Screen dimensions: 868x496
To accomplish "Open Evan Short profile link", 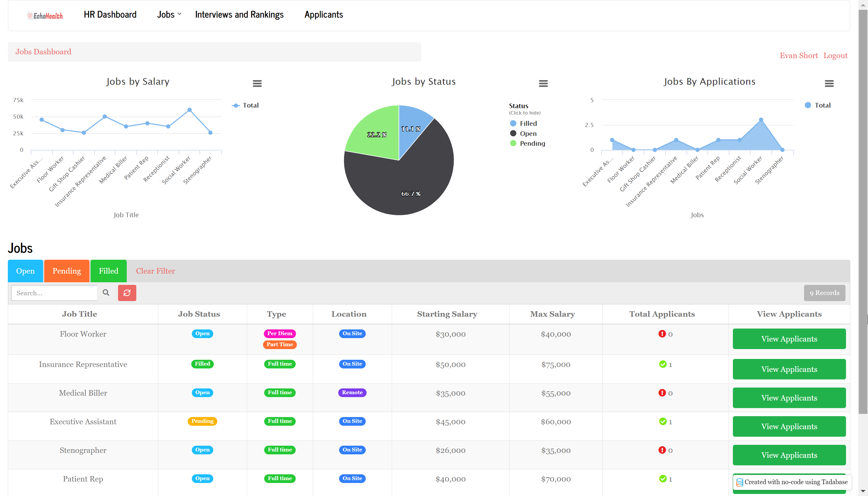I will [799, 56].
